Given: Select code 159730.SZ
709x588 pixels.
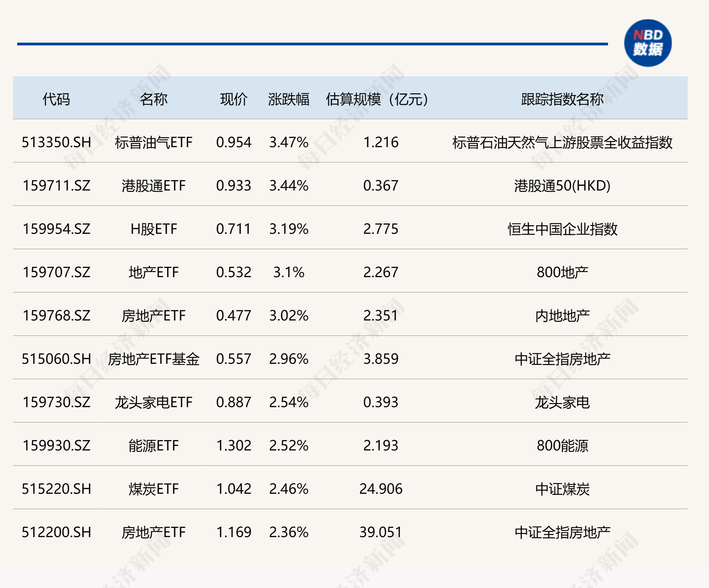Looking at the screenshot, I should pos(56,402).
